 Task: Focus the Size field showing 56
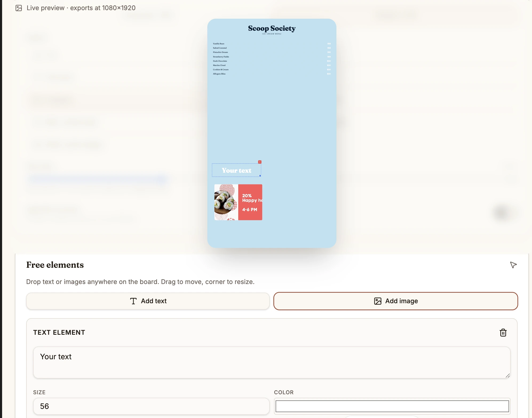[151, 406]
